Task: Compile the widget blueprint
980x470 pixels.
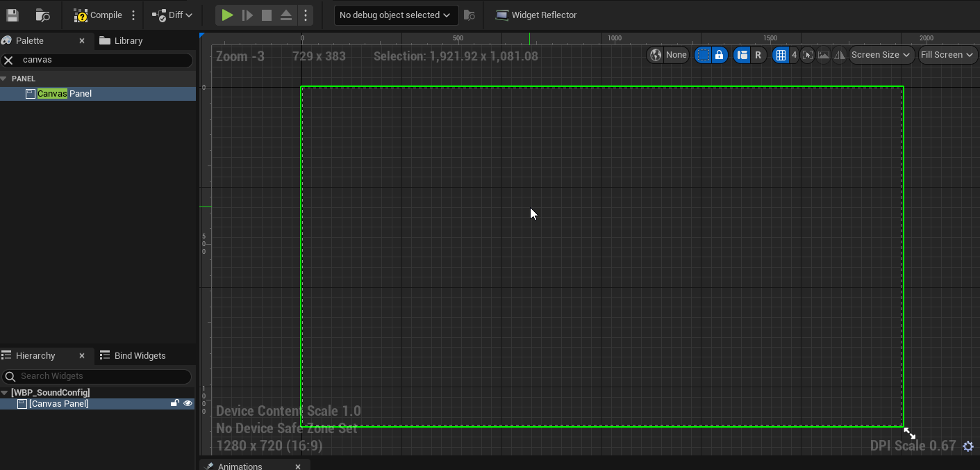Action: point(98,15)
